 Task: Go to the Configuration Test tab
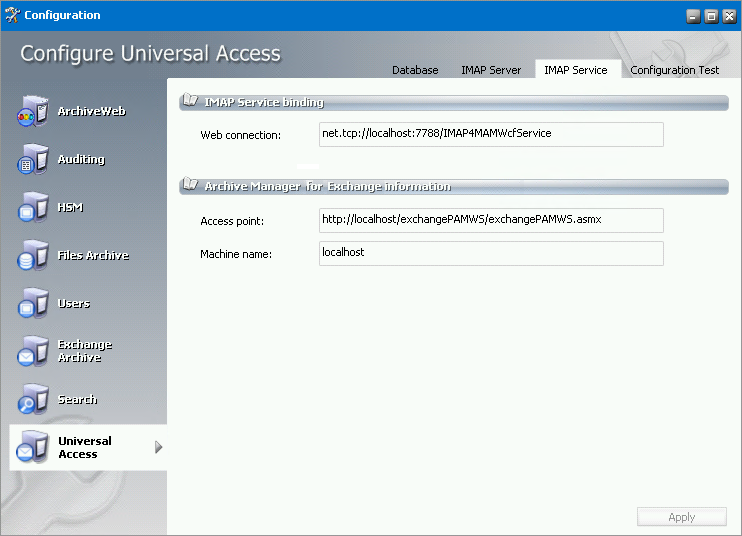(675, 70)
